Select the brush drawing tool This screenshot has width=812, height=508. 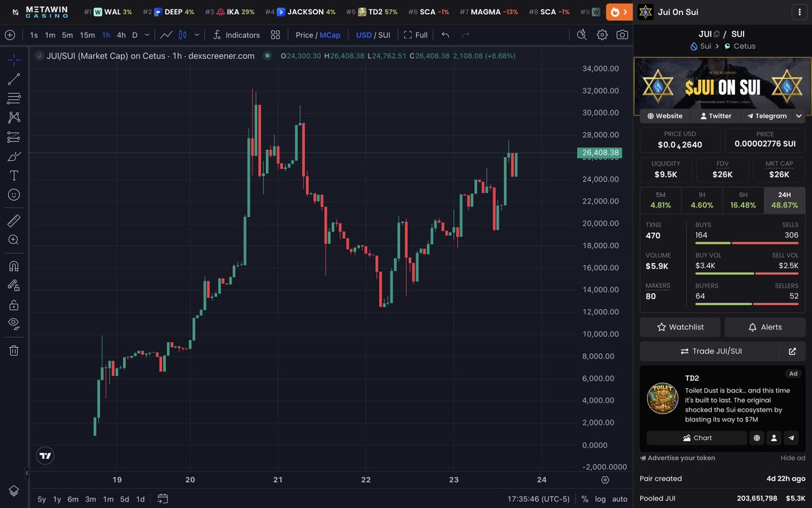[14, 156]
